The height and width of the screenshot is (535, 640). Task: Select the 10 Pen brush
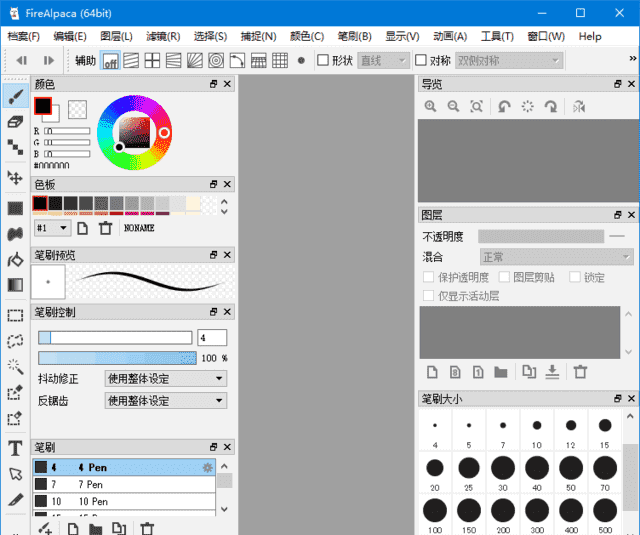[124, 501]
